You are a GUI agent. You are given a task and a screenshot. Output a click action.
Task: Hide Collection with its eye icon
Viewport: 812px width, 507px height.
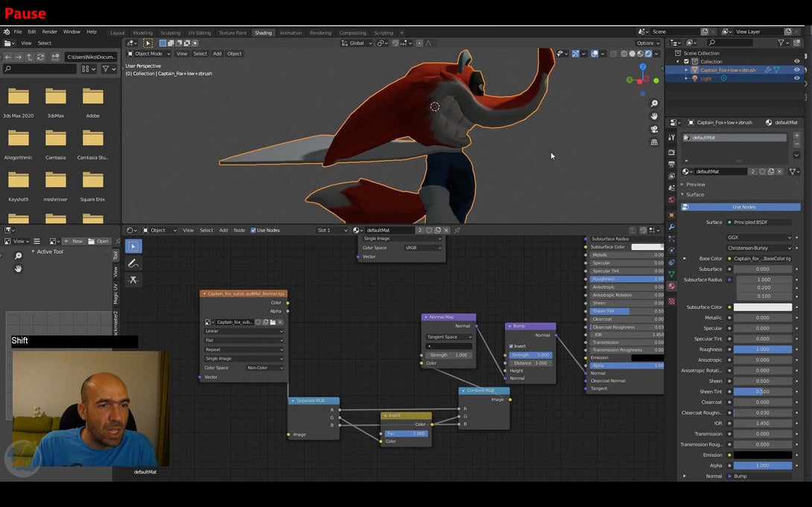tap(797, 62)
